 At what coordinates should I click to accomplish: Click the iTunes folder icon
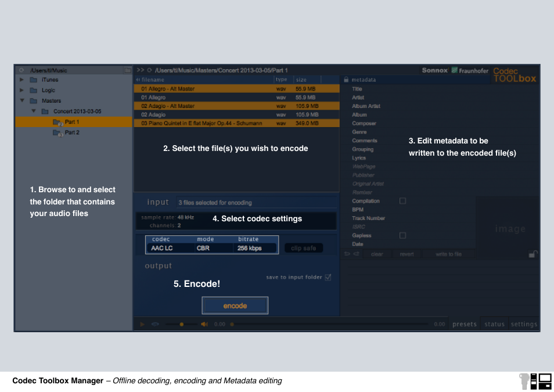pos(34,80)
